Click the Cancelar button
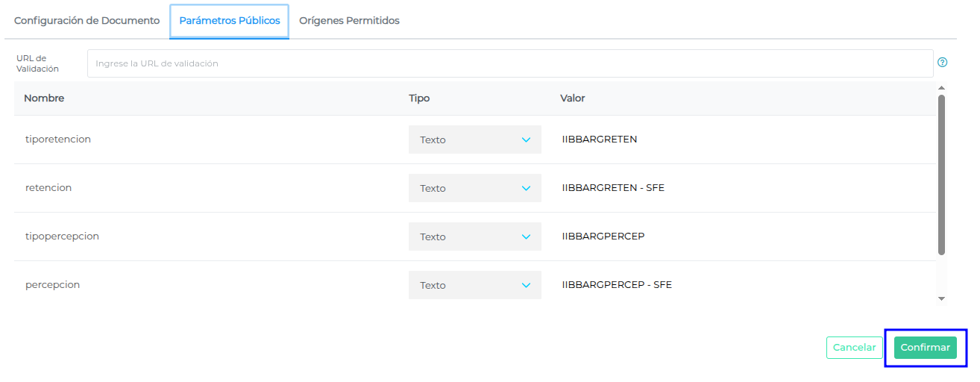Viewport: 980px width, 382px height. coord(854,348)
